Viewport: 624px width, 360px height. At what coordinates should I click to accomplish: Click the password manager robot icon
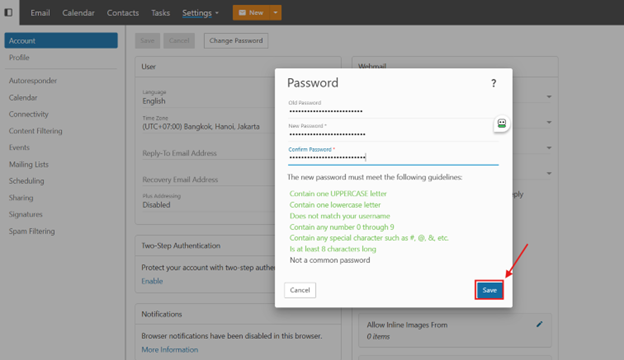[x=501, y=124]
